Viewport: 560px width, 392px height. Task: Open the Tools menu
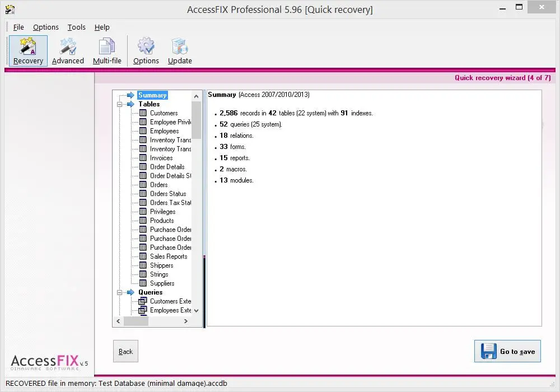tap(76, 27)
